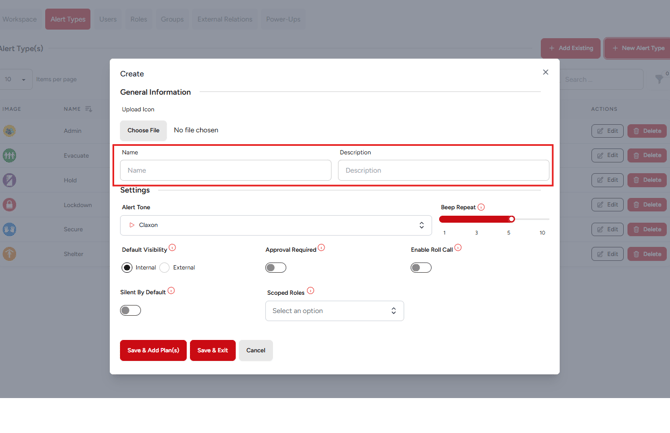Viewport: 670px width, 433px height.
Task: Click the Enable Roll Call info icon
Action: coord(458,248)
